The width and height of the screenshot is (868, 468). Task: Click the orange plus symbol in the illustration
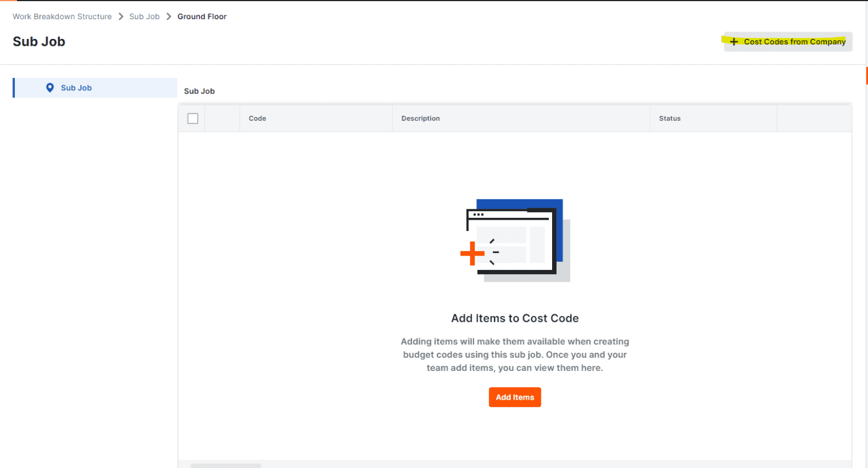coord(472,254)
